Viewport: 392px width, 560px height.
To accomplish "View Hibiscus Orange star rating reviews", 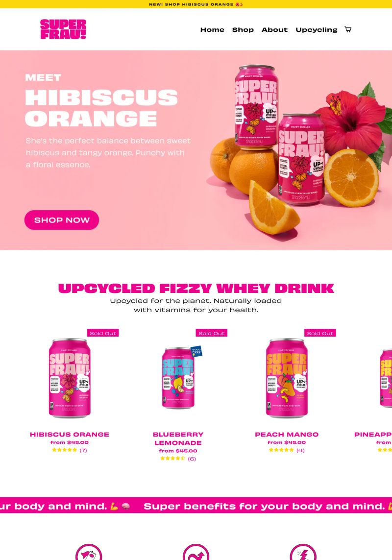I will coord(69,450).
